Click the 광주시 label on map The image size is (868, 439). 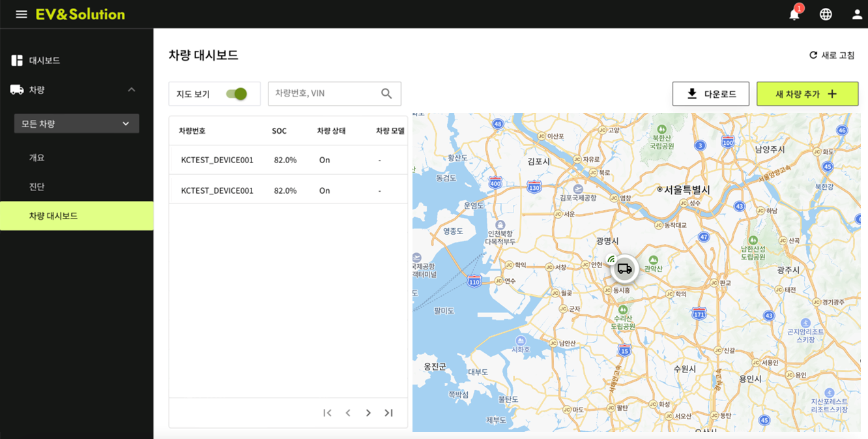tap(789, 269)
